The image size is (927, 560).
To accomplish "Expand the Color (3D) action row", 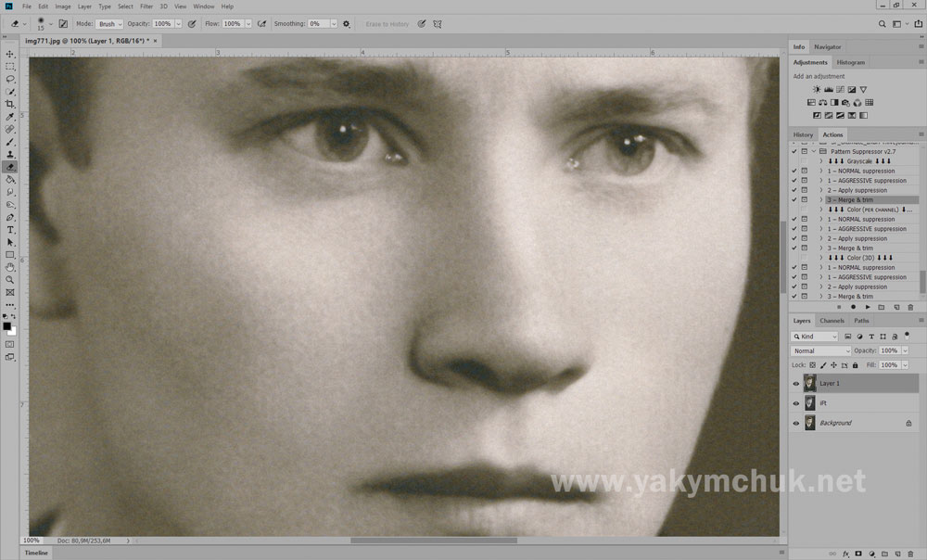I will click(820, 258).
